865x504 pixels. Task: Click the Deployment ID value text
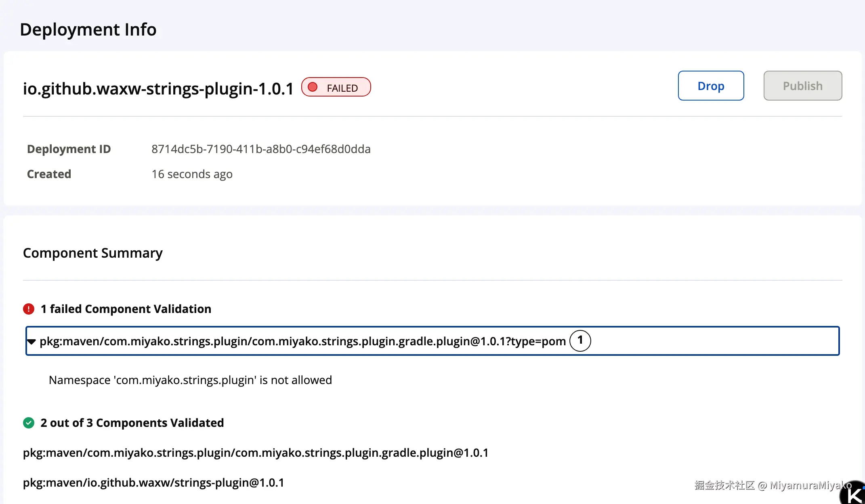click(261, 149)
